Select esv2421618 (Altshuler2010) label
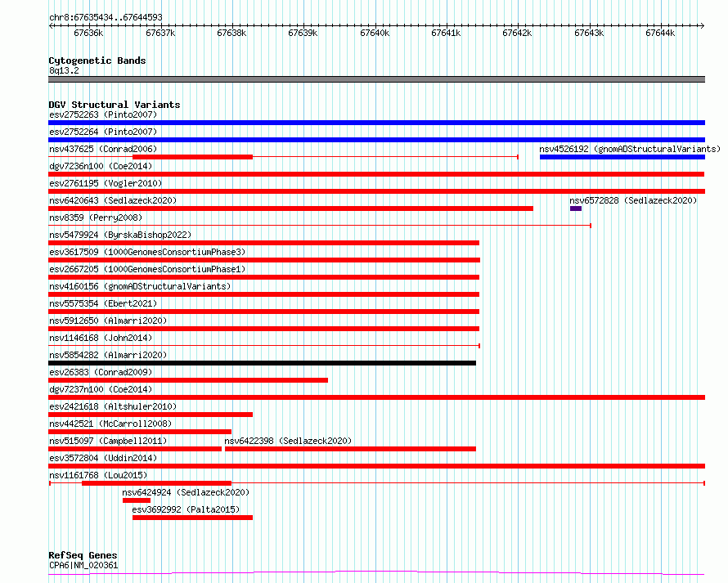 point(113,406)
